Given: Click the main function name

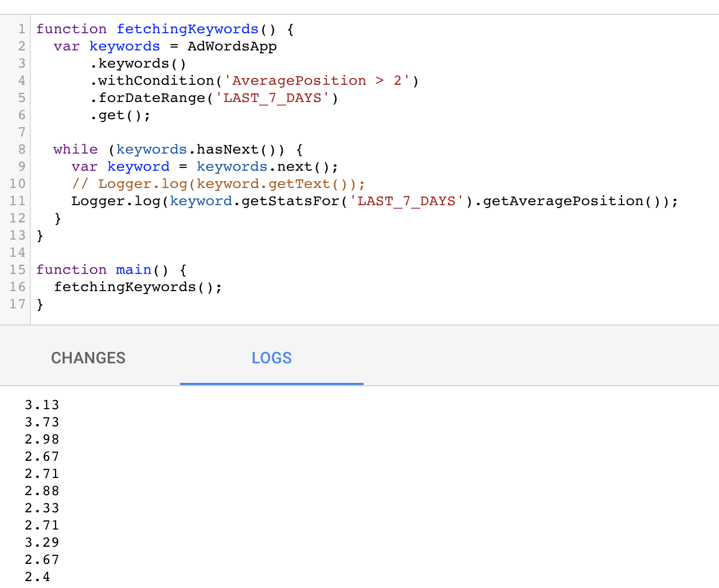Looking at the screenshot, I should click(134, 270).
